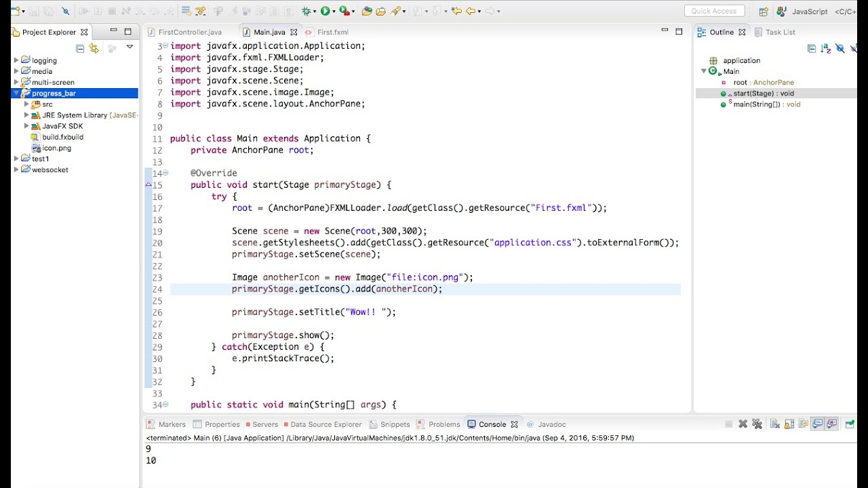This screenshot has height=488, width=868.
Task: Collapse the progress_bar project
Action: pos(16,93)
